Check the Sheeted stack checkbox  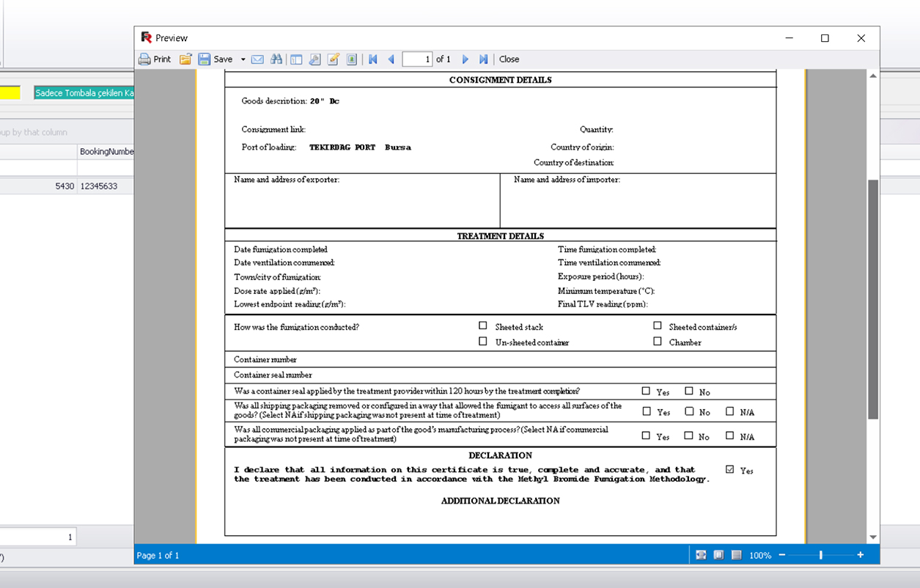coord(482,326)
